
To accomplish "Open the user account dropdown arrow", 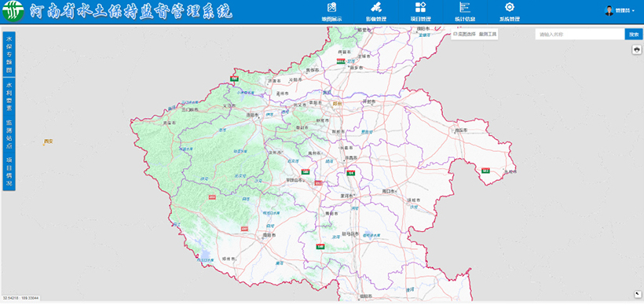I will point(633,11).
